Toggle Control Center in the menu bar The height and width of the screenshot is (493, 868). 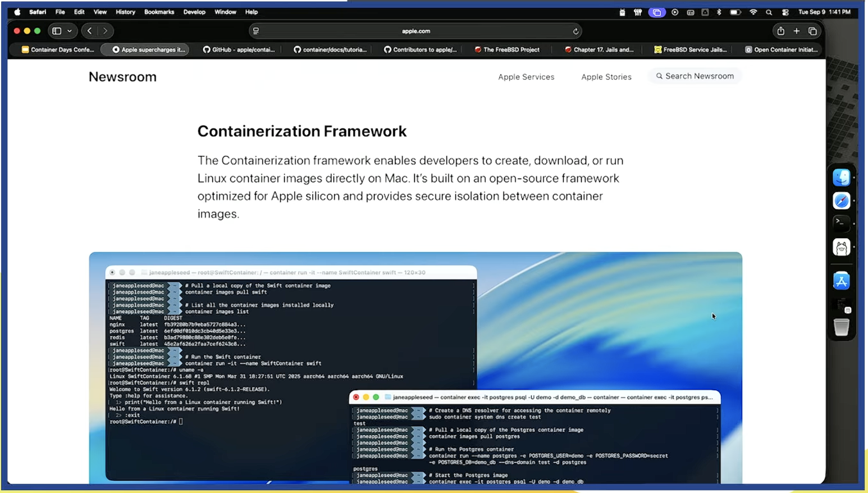(785, 12)
